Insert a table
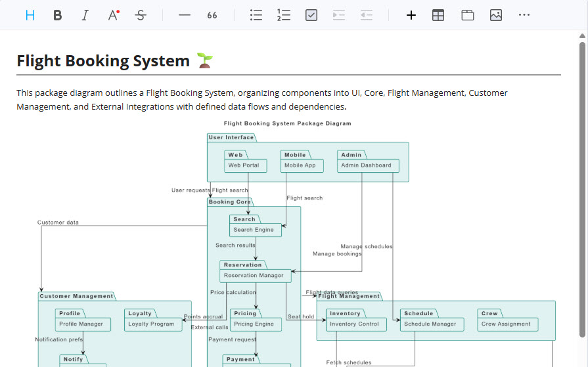The width and height of the screenshot is (588, 367). (438, 15)
